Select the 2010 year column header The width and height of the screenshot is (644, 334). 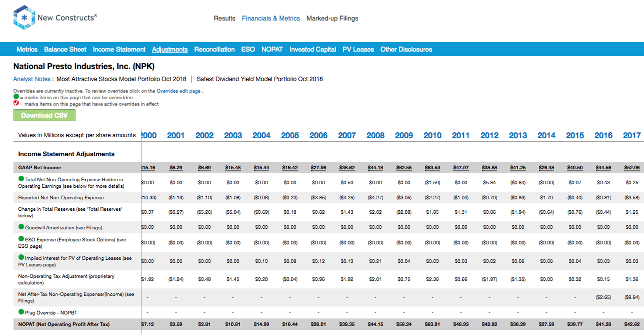[432, 135]
